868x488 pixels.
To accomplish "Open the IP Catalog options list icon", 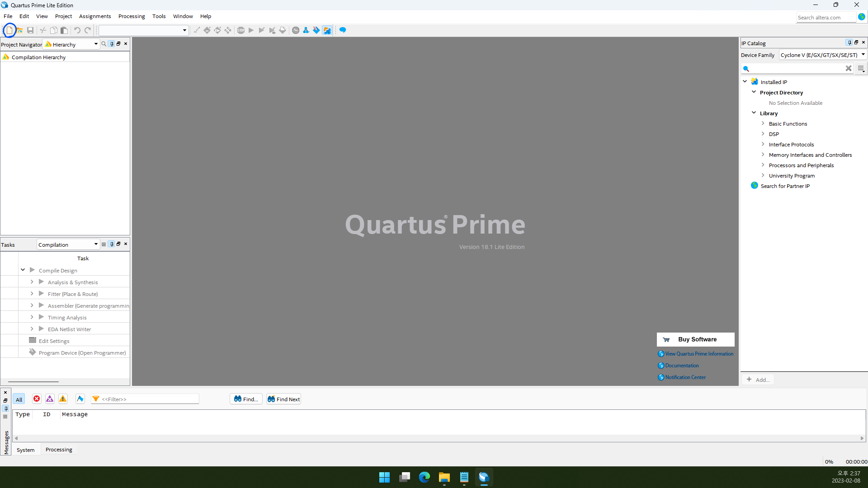I will pyautogui.click(x=861, y=69).
